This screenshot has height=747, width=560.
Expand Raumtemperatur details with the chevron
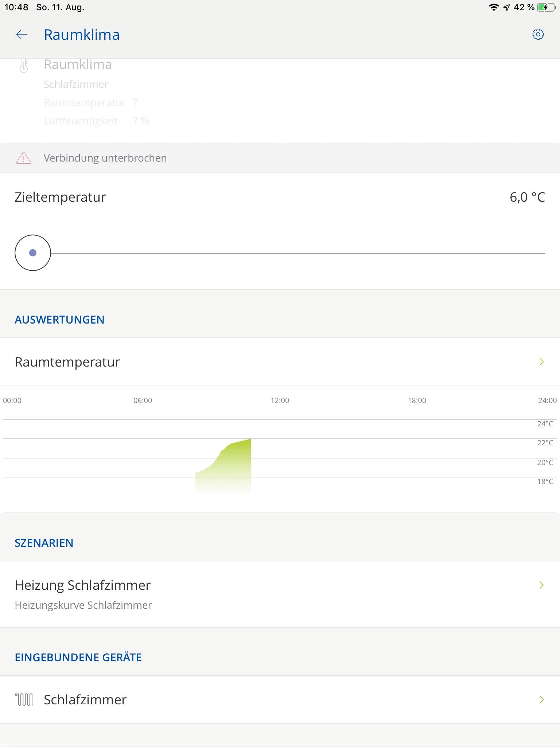tap(541, 362)
